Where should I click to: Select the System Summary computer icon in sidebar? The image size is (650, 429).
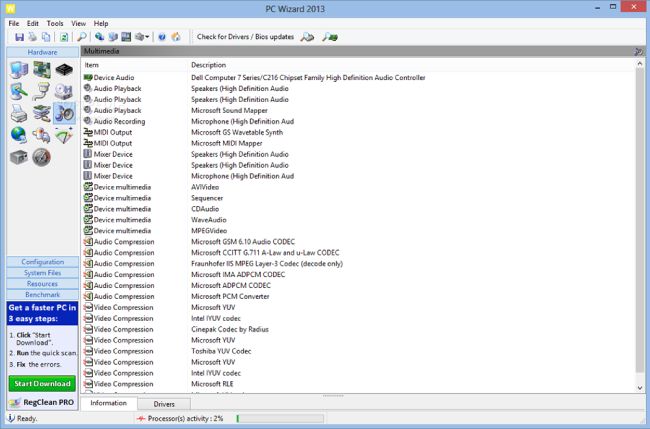[19, 70]
